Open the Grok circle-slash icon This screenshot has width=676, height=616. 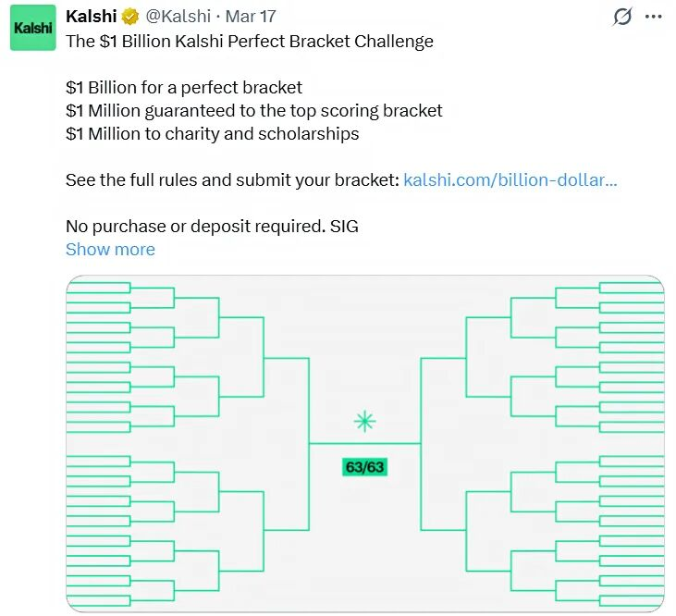pos(622,18)
